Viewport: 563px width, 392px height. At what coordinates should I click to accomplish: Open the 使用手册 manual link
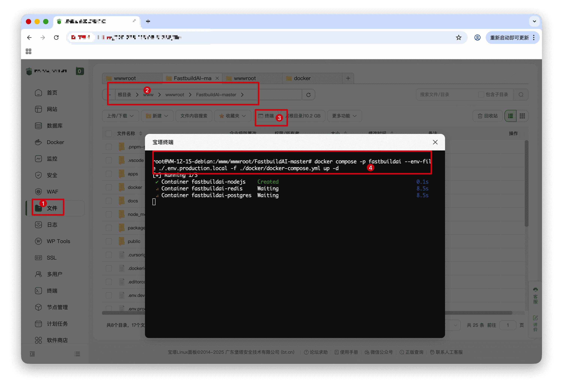coord(346,352)
